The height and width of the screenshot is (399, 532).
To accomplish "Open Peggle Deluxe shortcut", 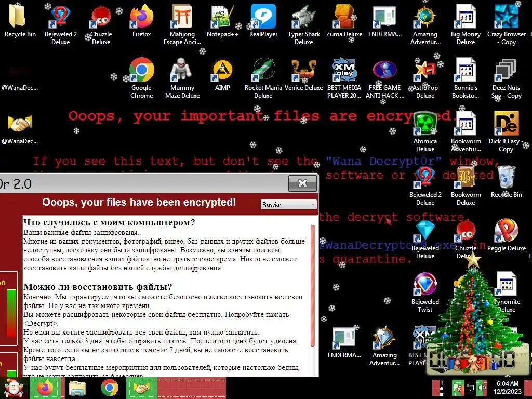I will point(506,235).
